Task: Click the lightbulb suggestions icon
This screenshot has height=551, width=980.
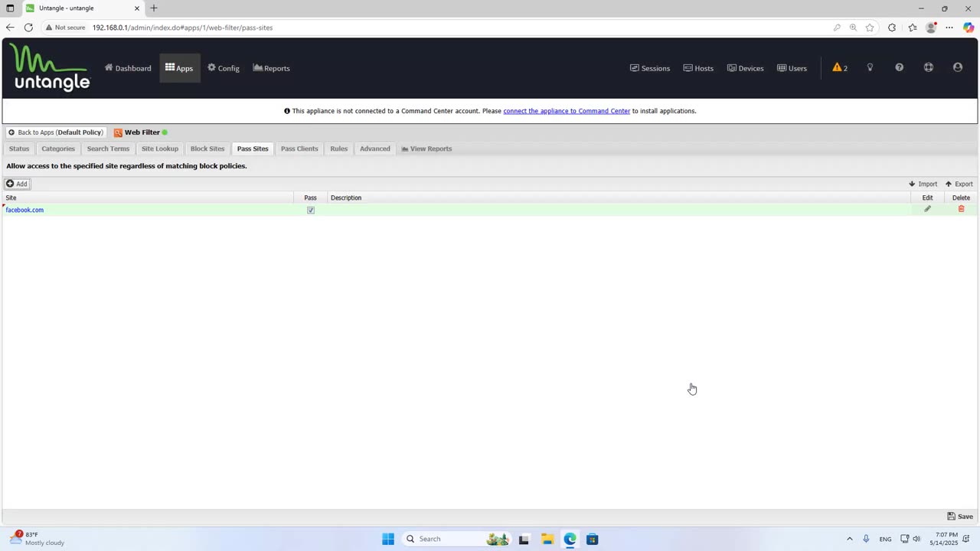Action: pyautogui.click(x=870, y=67)
